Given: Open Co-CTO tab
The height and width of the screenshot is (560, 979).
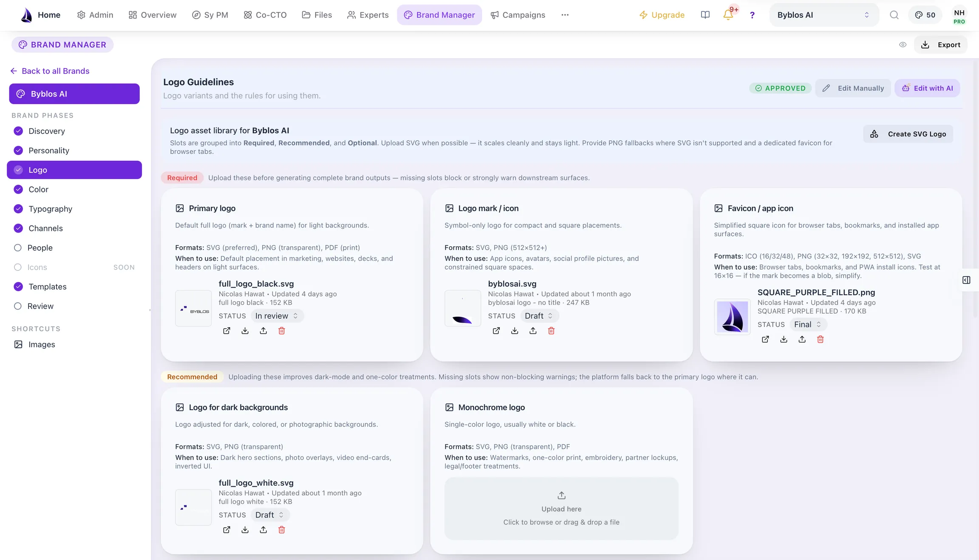Looking at the screenshot, I should click(265, 15).
